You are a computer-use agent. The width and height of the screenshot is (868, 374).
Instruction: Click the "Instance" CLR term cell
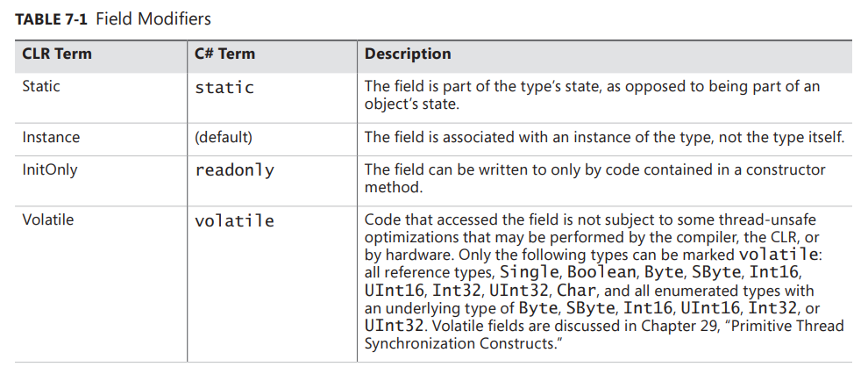pyautogui.click(x=51, y=137)
